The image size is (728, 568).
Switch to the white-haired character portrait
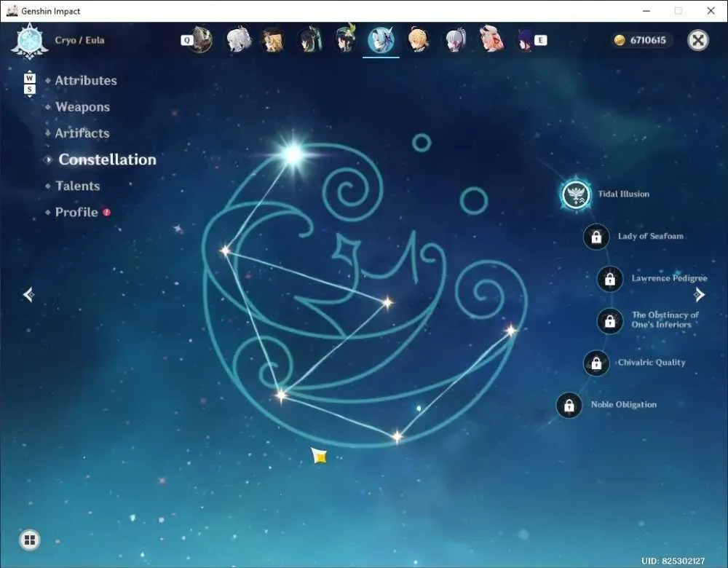pos(238,40)
